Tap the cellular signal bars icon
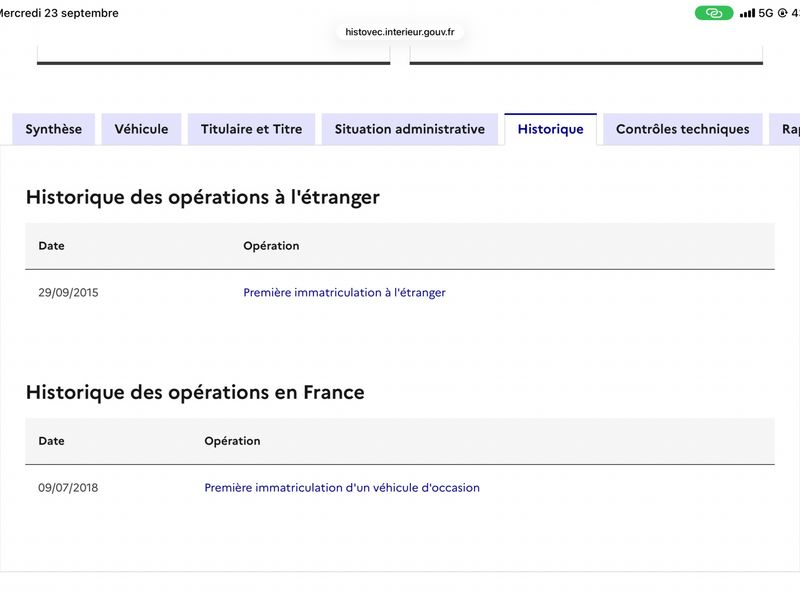800x600 pixels. 747,13
